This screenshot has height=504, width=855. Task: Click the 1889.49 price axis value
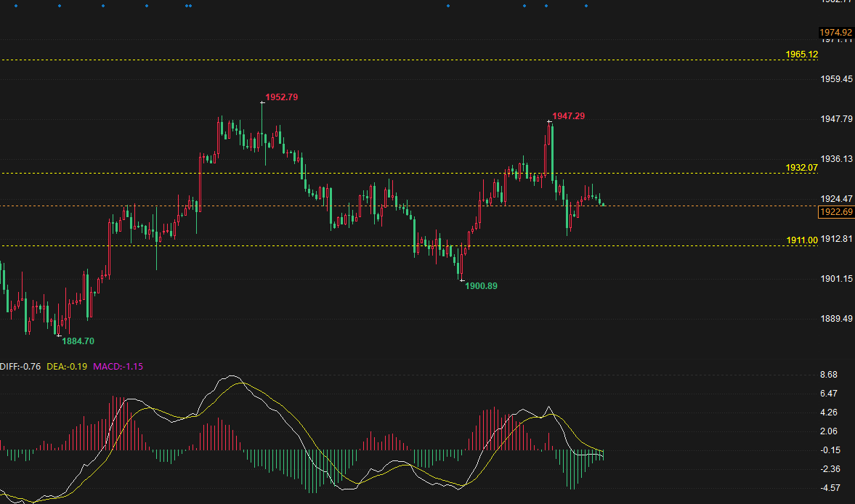click(835, 319)
